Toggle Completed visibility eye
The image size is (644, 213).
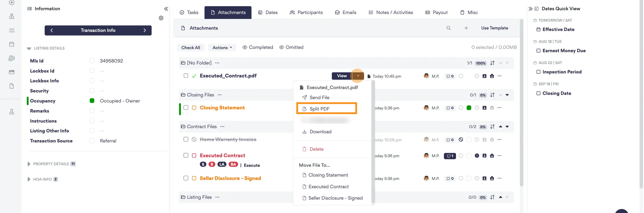coord(245,47)
